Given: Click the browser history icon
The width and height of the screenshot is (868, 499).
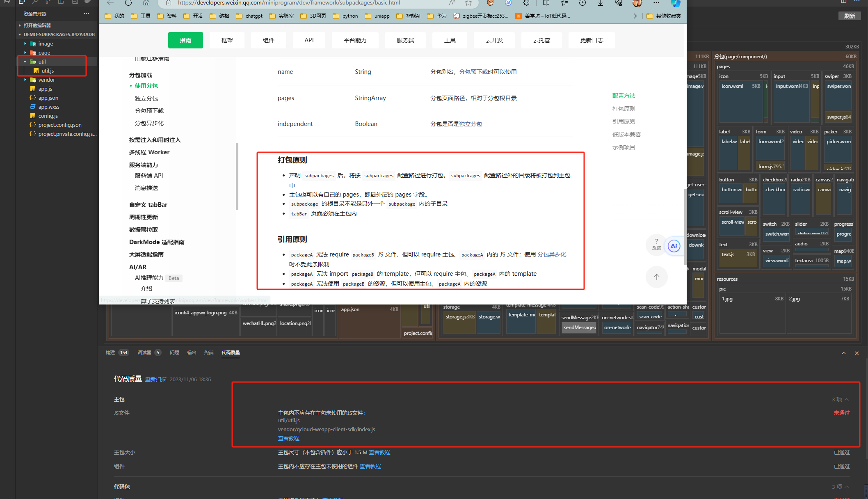Looking at the screenshot, I should (x=582, y=3).
